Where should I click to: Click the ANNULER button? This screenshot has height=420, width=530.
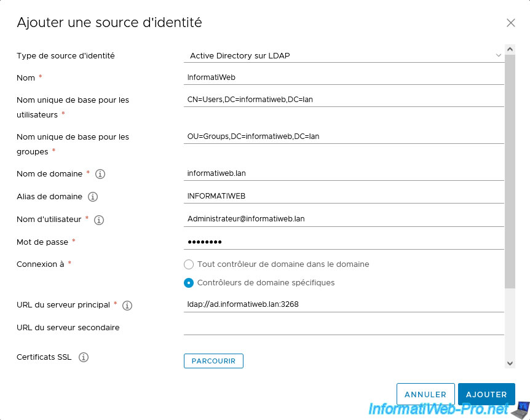425,394
